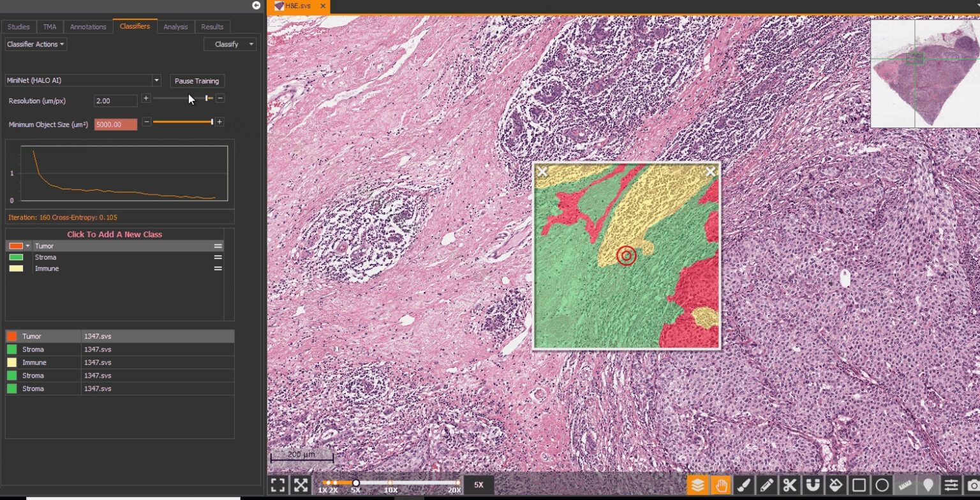Click the slide overview thumbnail
Viewport: 980px width, 500px height.
tap(924, 73)
